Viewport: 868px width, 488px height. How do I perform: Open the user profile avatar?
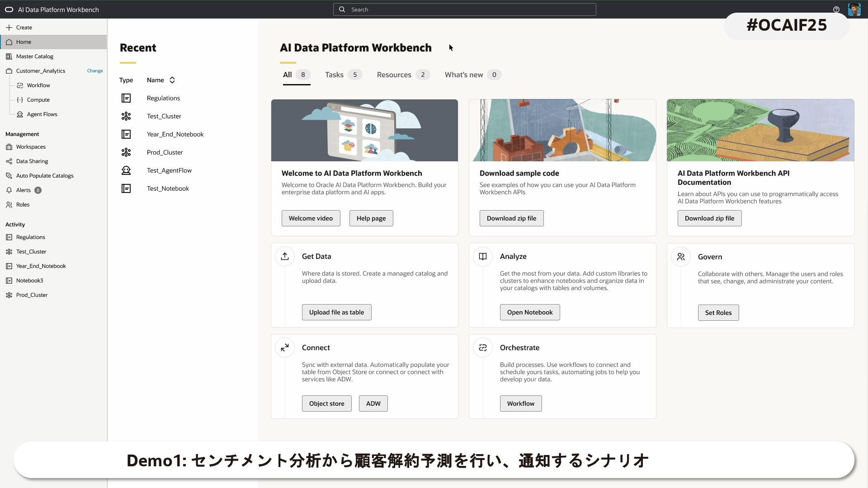tap(854, 9)
